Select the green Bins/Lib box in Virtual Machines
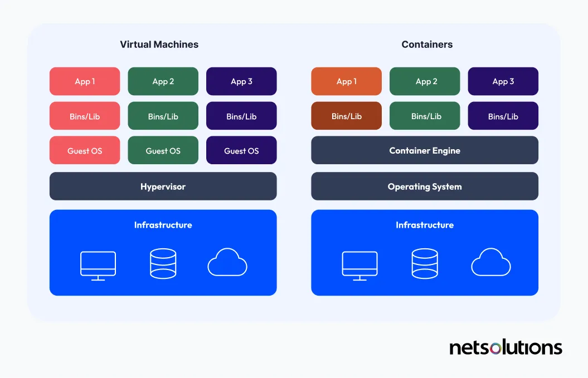The image size is (588, 378). [x=163, y=116]
